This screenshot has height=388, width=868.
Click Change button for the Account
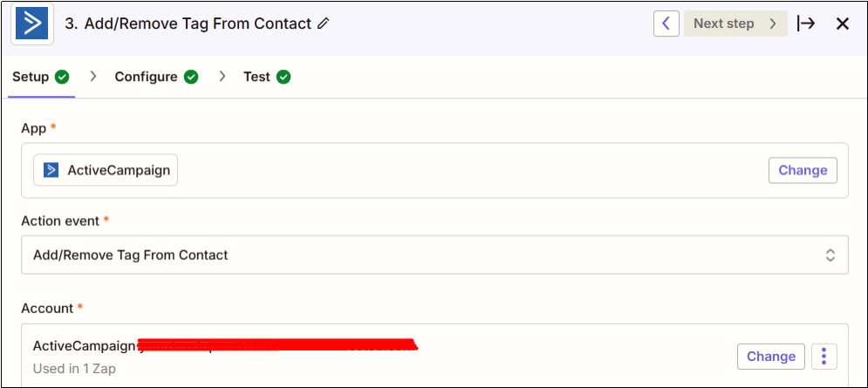tap(771, 357)
